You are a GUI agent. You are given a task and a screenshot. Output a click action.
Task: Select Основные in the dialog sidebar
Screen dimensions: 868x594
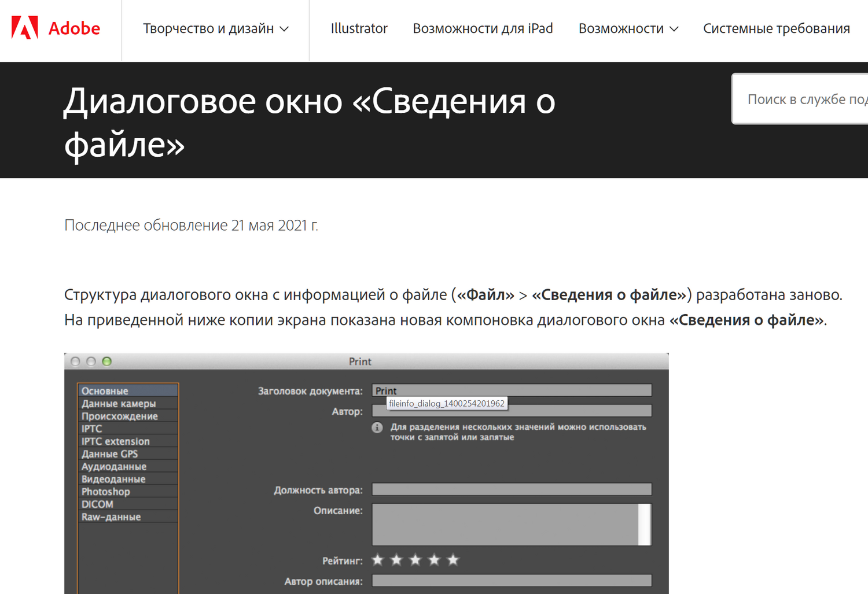tap(128, 391)
